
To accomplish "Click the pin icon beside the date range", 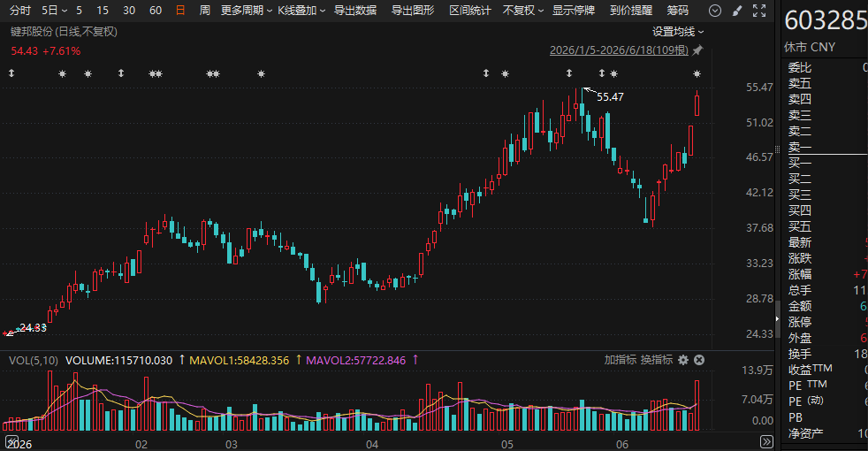I will tap(697, 50).
